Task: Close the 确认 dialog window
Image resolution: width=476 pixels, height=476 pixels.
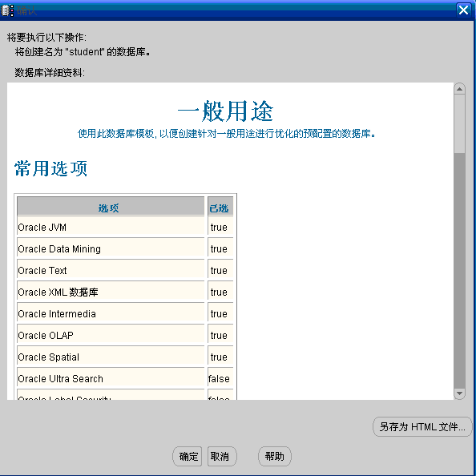Action: [463, 10]
